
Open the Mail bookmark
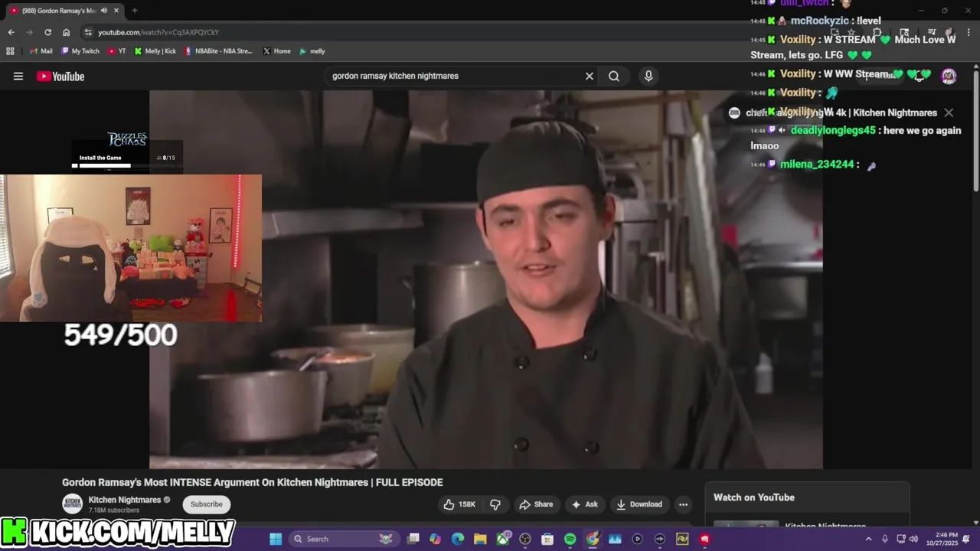tap(40, 51)
